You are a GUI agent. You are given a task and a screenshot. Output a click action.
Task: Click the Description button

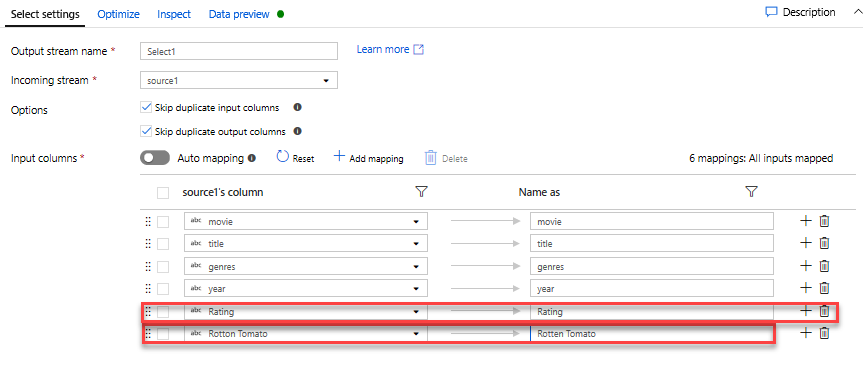pyautogui.click(x=800, y=12)
